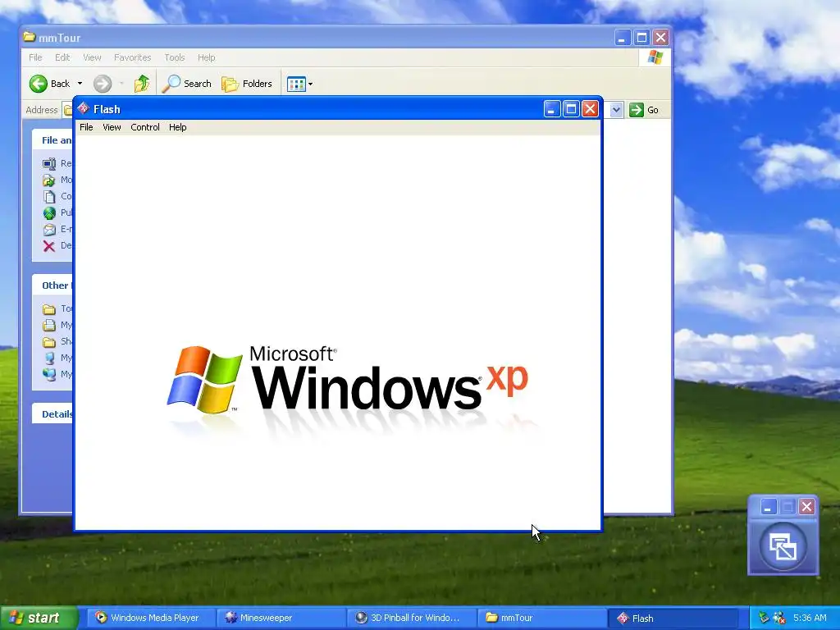The height and width of the screenshot is (630, 840).
Task: Click the Publish to Web globe icon
Action: point(48,213)
